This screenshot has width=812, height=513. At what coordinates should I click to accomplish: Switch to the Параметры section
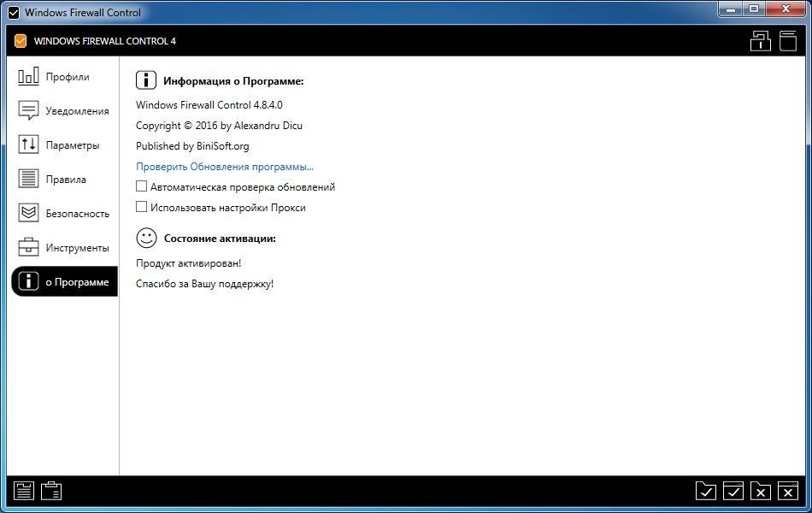tap(64, 145)
